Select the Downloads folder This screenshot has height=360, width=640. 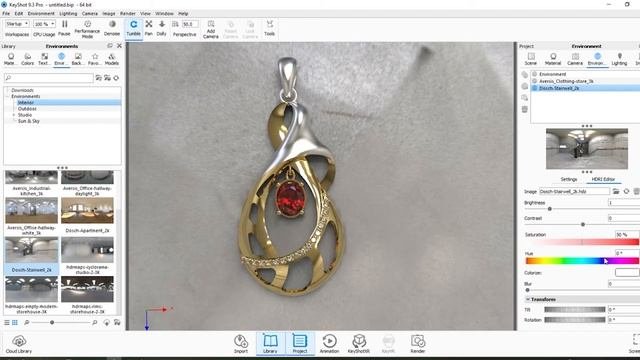(x=22, y=90)
